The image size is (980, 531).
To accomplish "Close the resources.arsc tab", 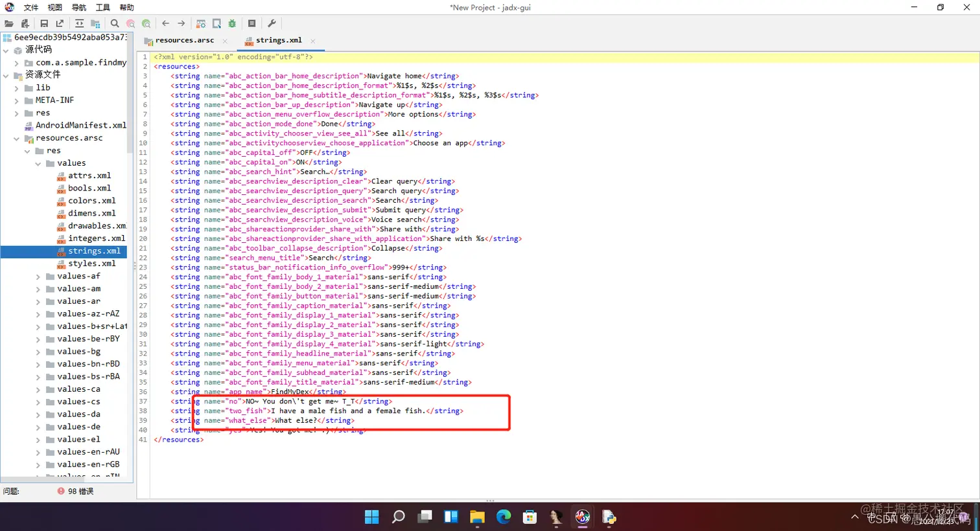I will [225, 41].
